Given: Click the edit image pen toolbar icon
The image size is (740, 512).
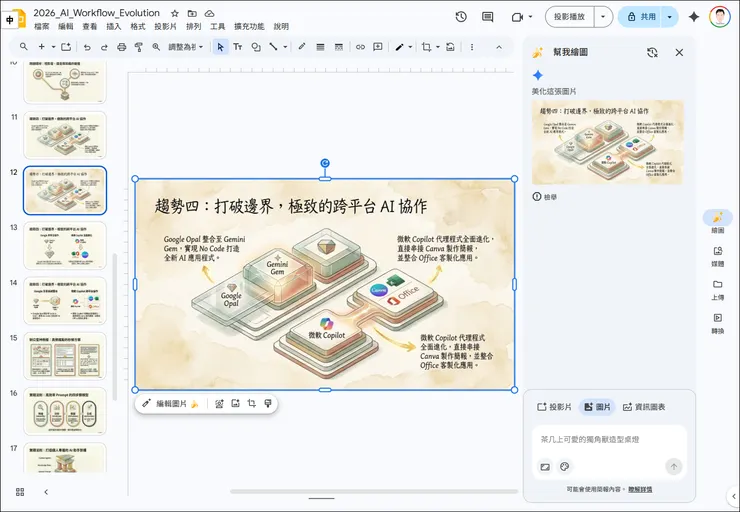Looking at the screenshot, I should pyautogui.click(x=399, y=47).
